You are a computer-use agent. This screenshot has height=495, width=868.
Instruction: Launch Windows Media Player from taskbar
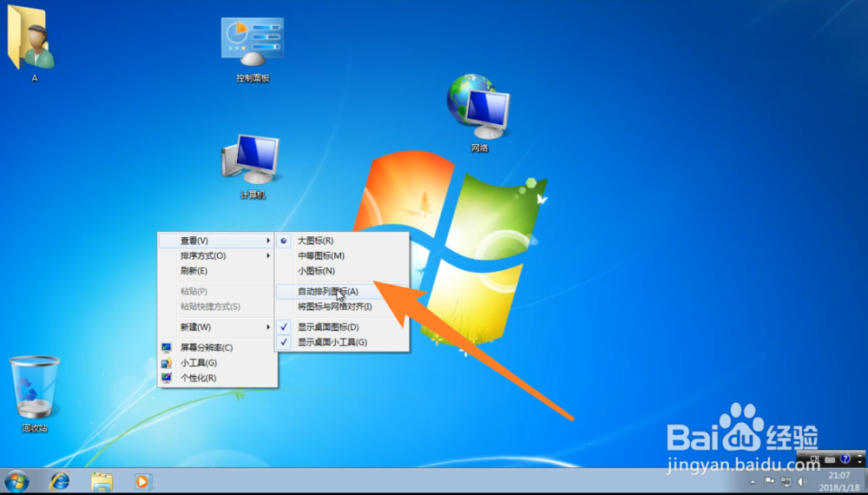coord(143,482)
